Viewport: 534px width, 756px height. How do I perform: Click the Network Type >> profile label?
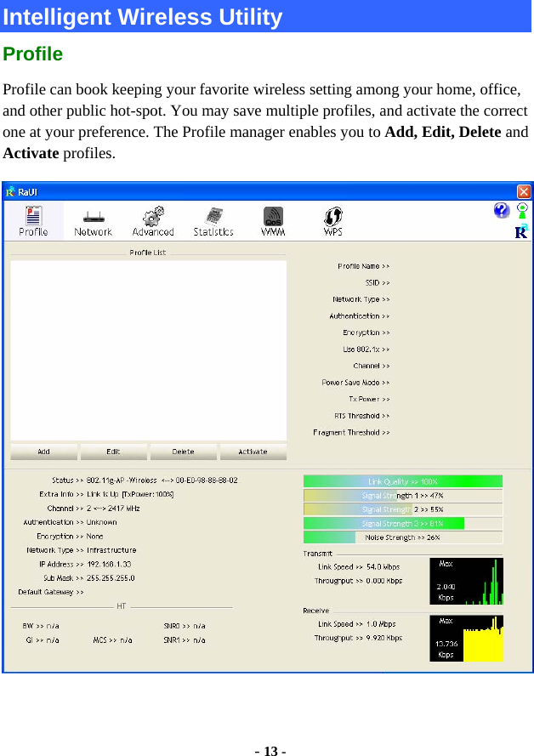(361, 299)
